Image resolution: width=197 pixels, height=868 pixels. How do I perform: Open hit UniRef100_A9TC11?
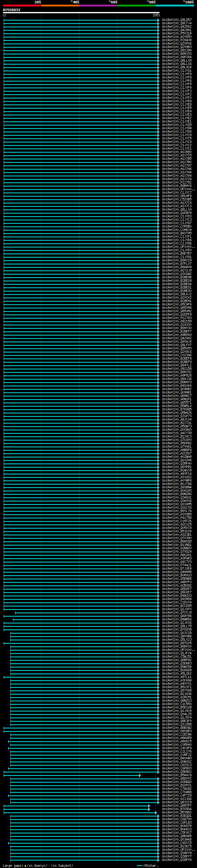177,676
